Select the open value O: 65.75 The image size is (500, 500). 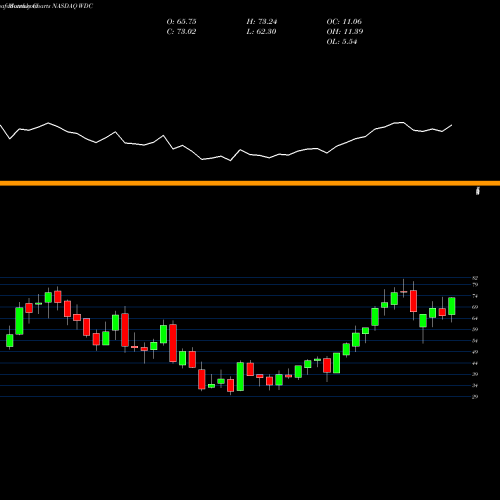181,22
